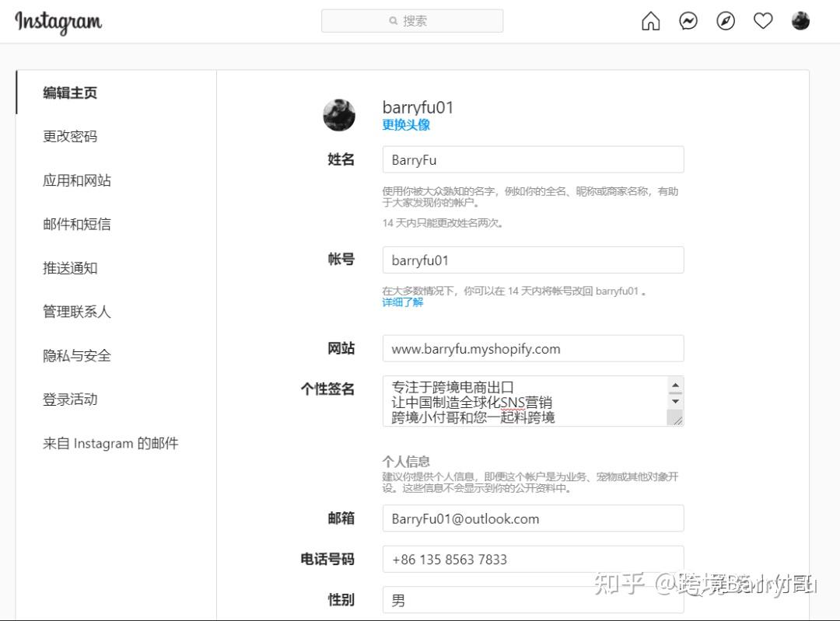Focus the 搜索 search box
Viewport: 840px width, 621px height.
[x=412, y=21]
